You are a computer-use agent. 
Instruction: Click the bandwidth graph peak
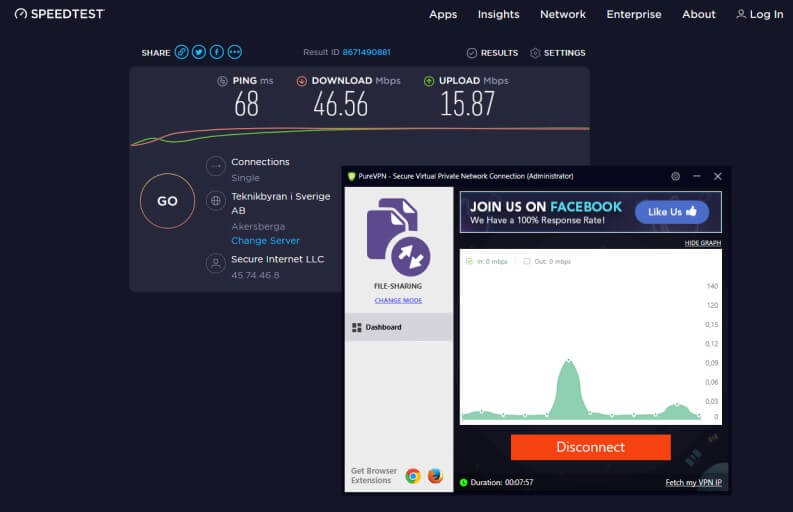[569, 361]
